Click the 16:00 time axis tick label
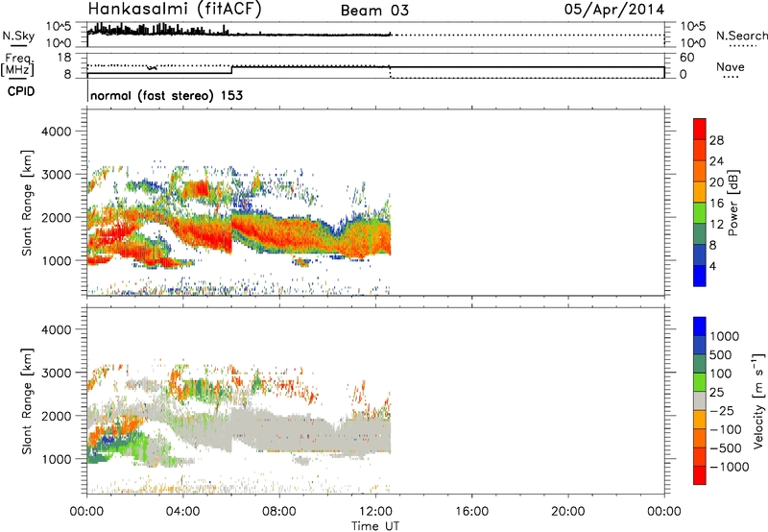 pyautogui.click(x=471, y=512)
